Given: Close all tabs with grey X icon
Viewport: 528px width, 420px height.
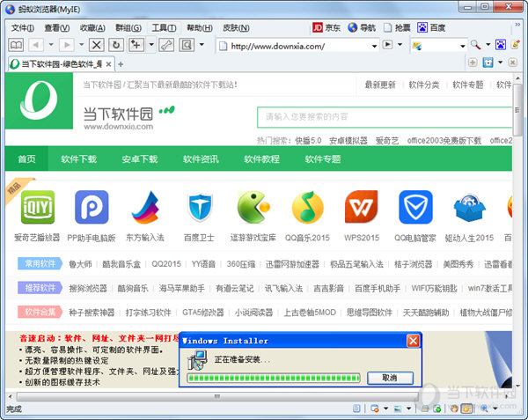Looking at the screenshot, I should 512,63.
